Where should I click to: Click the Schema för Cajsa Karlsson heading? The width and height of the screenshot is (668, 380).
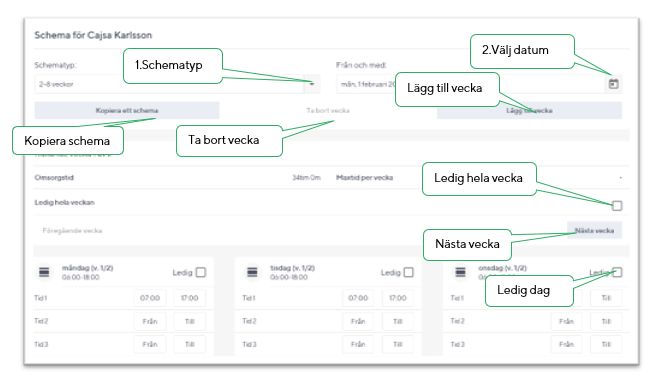tap(93, 35)
